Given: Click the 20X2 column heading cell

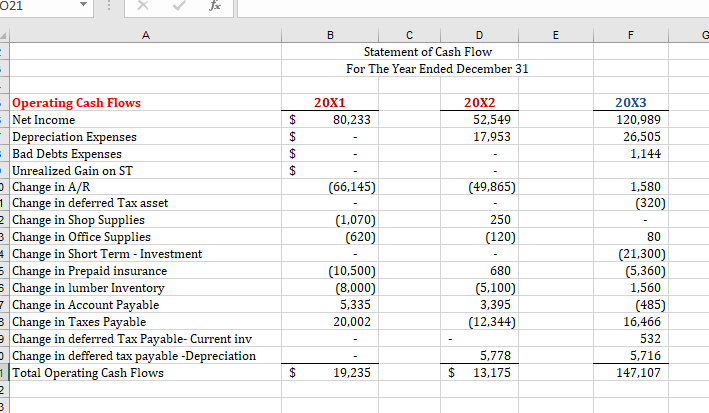Looking at the screenshot, I should pyautogui.click(x=479, y=103).
